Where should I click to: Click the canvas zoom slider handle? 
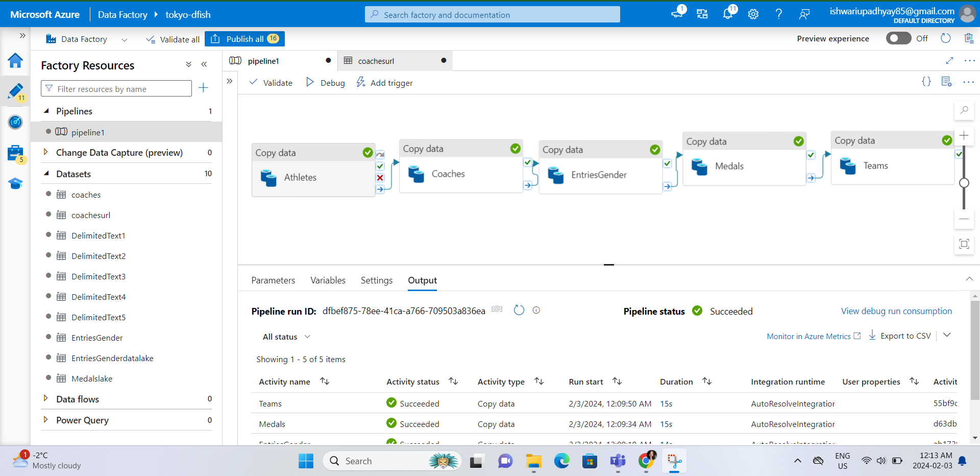(x=964, y=183)
